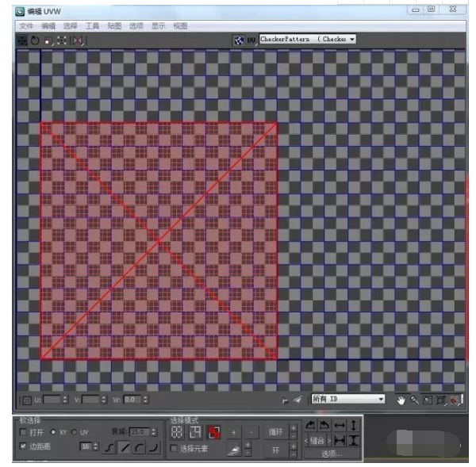Click the shrink selection minus button

coord(251,432)
